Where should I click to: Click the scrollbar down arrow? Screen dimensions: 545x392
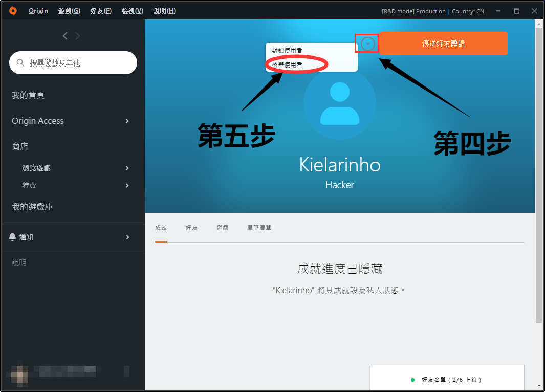(x=539, y=386)
